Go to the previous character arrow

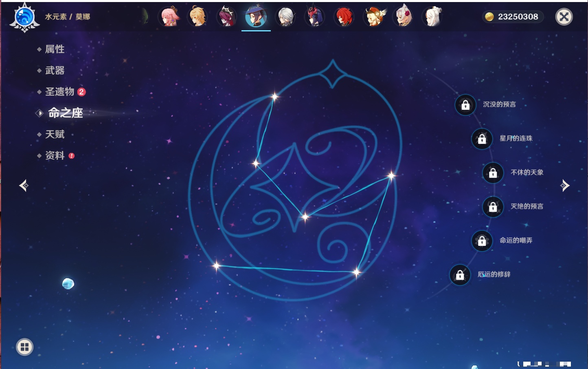(24, 186)
